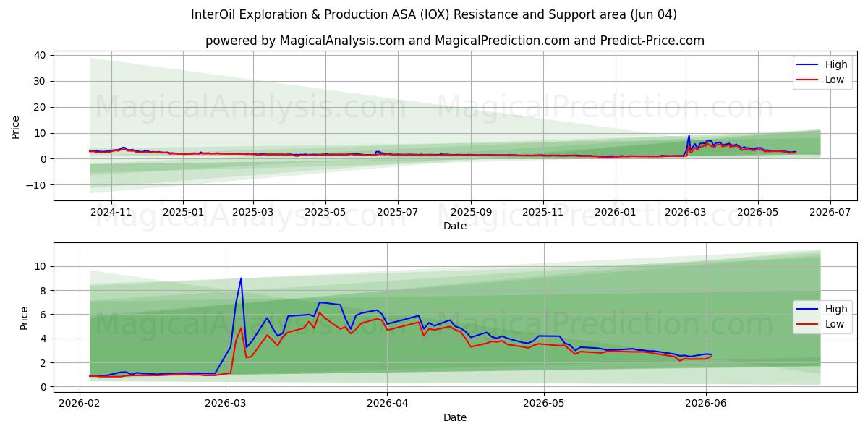Click the 'Date' x-axis label of bottom chart

(x=455, y=417)
